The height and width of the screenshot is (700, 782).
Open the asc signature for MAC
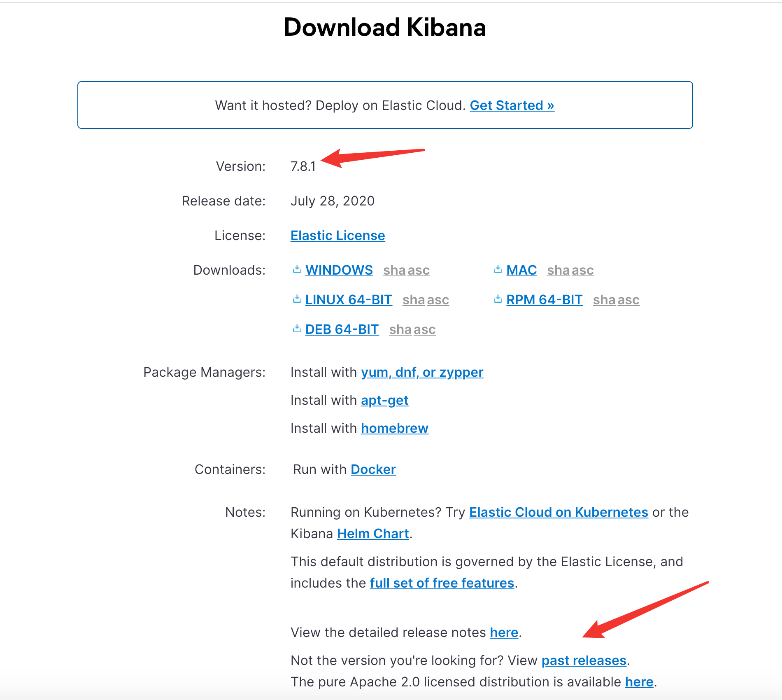coord(582,270)
